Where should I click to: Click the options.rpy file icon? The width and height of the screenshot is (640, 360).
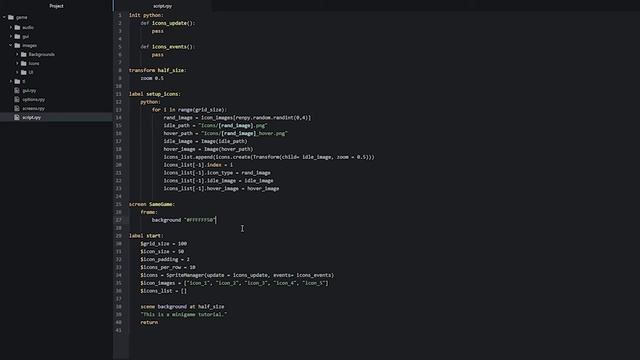click(x=17, y=99)
